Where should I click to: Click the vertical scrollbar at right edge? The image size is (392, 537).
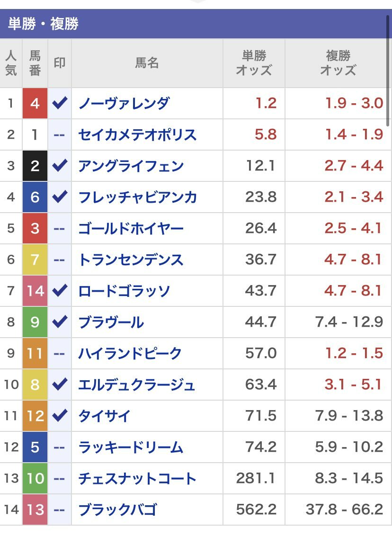click(388, 69)
